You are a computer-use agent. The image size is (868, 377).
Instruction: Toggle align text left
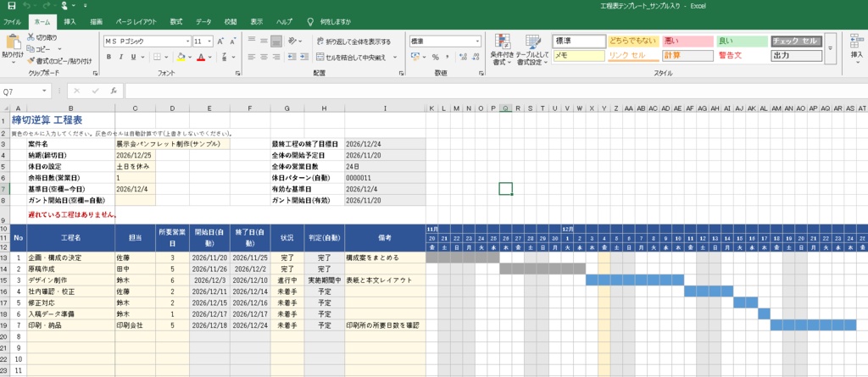pyautogui.click(x=251, y=57)
